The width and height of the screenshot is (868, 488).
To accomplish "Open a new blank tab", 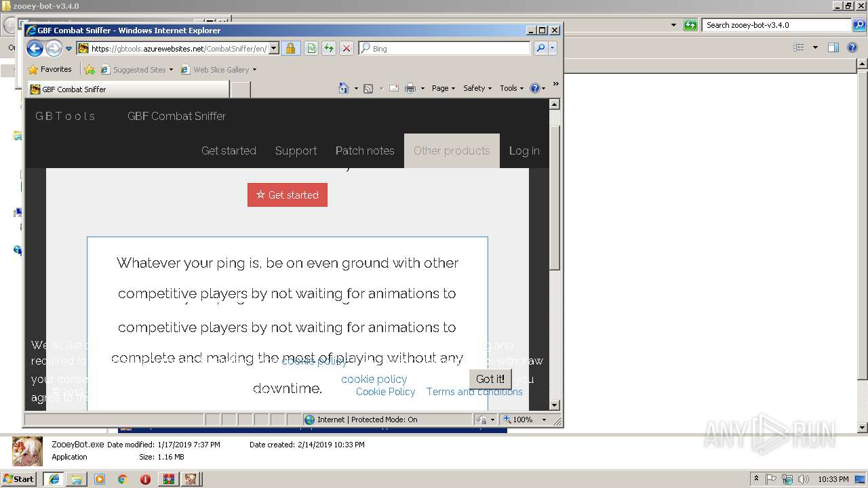I will (241, 89).
